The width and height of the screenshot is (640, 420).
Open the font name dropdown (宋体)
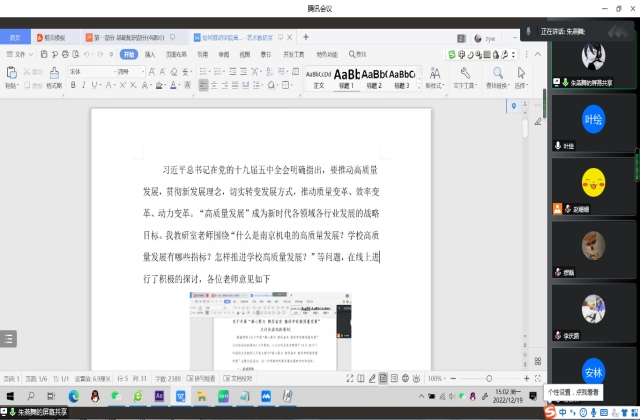tap(88, 71)
